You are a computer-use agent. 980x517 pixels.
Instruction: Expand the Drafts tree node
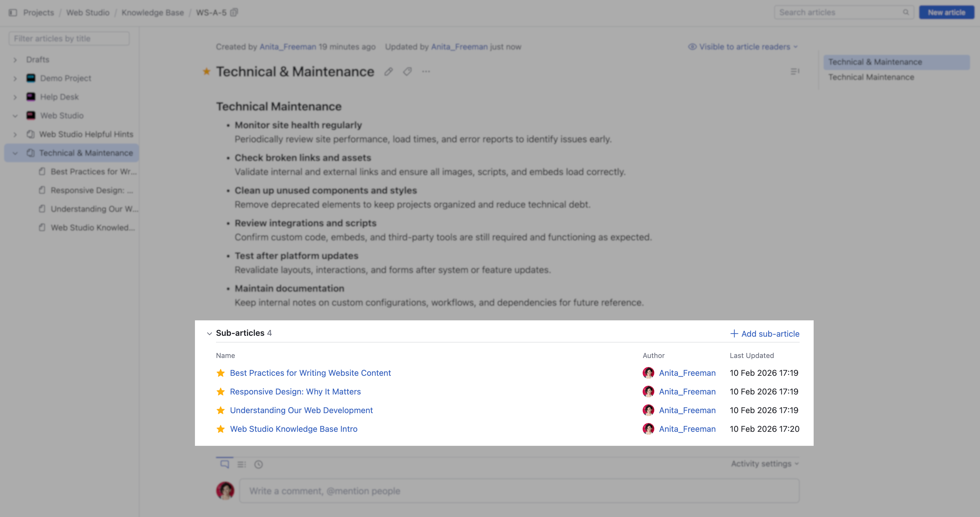pos(15,60)
